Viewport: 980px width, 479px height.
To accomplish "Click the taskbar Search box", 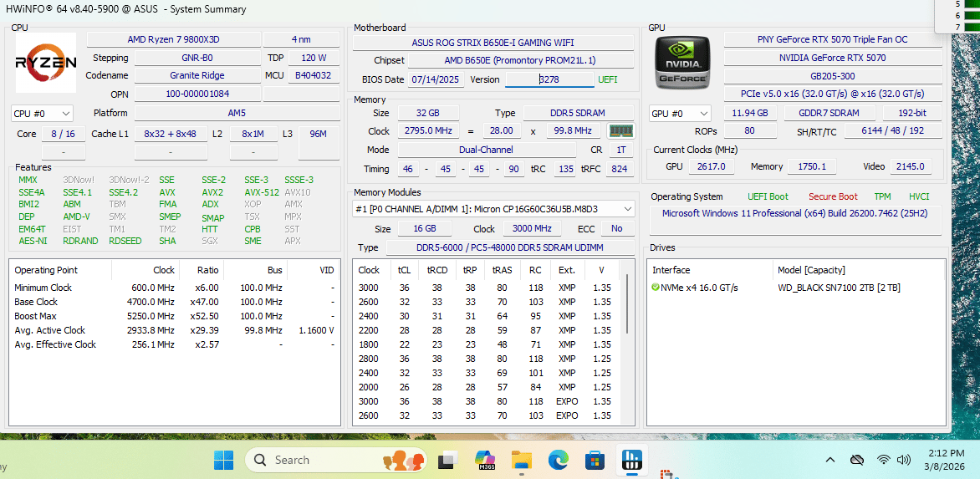I will pos(335,461).
